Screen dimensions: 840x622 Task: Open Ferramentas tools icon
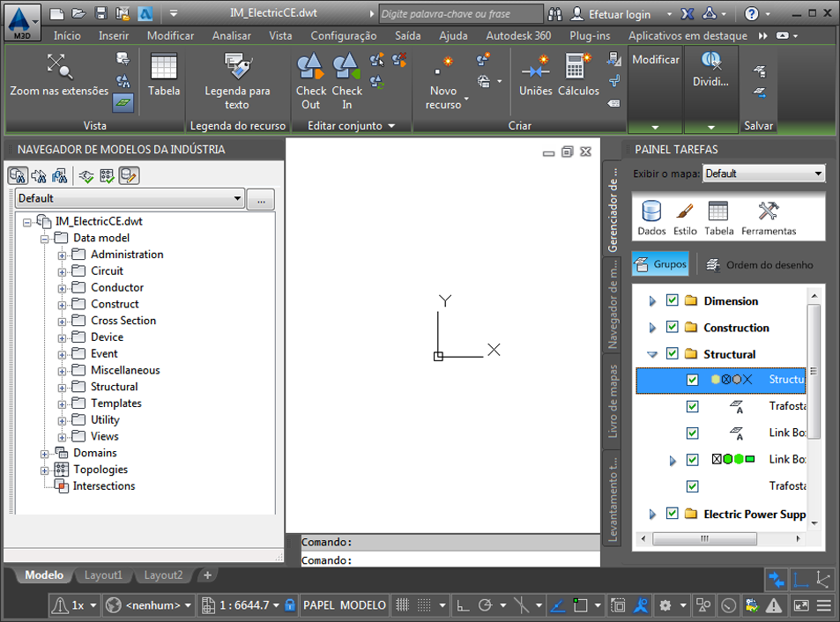[769, 218]
